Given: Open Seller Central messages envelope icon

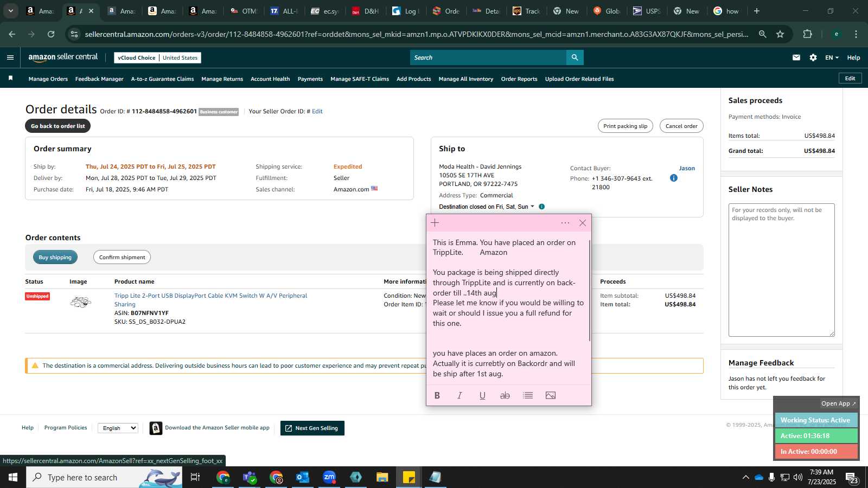Looking at the screenshot, I should [796, 57].
